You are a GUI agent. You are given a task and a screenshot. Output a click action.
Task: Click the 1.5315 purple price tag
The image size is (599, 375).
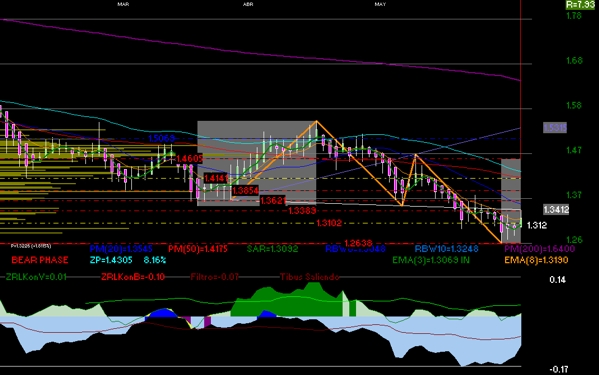(555, 128)
